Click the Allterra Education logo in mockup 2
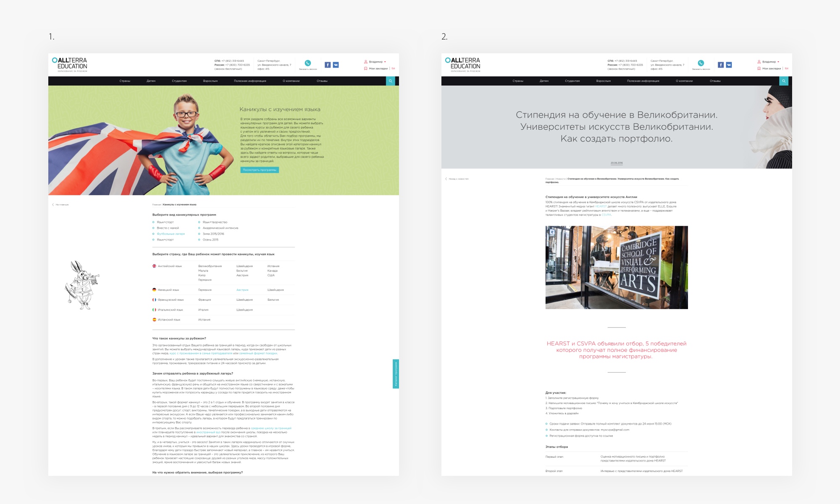 463,65
